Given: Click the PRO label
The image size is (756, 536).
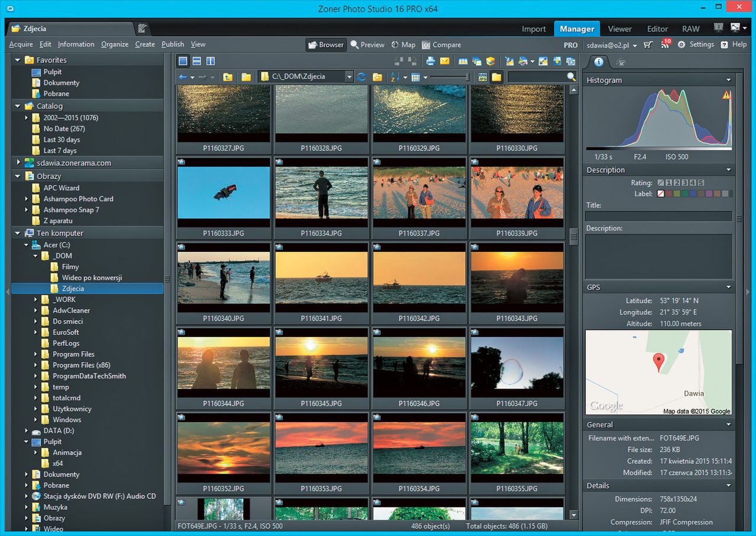Looking at the screenshot, I should (571, 45).
